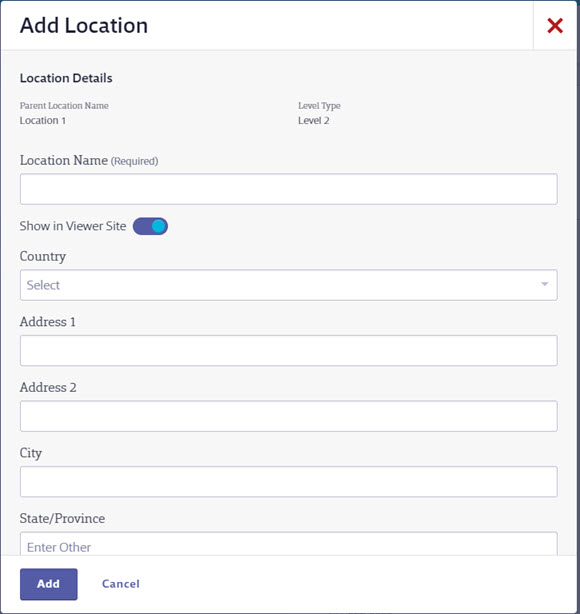Click the Add button
The width and height of the screenshot is (580, 614).
tap(49, 584)
